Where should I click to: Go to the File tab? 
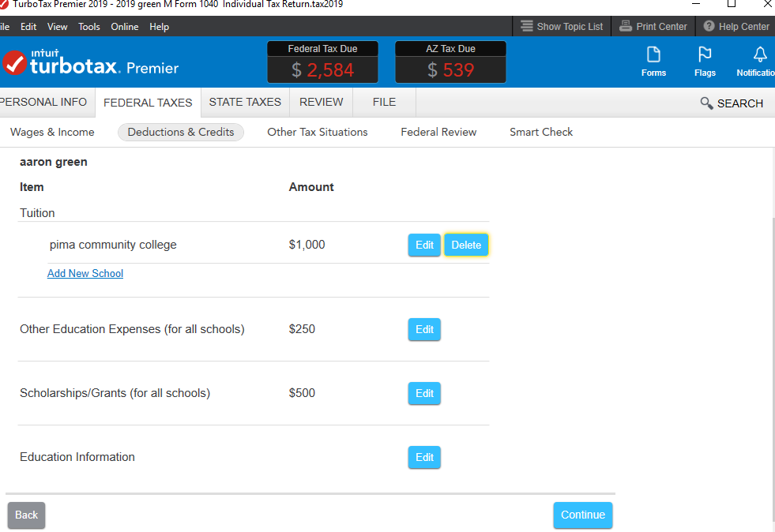384,103
